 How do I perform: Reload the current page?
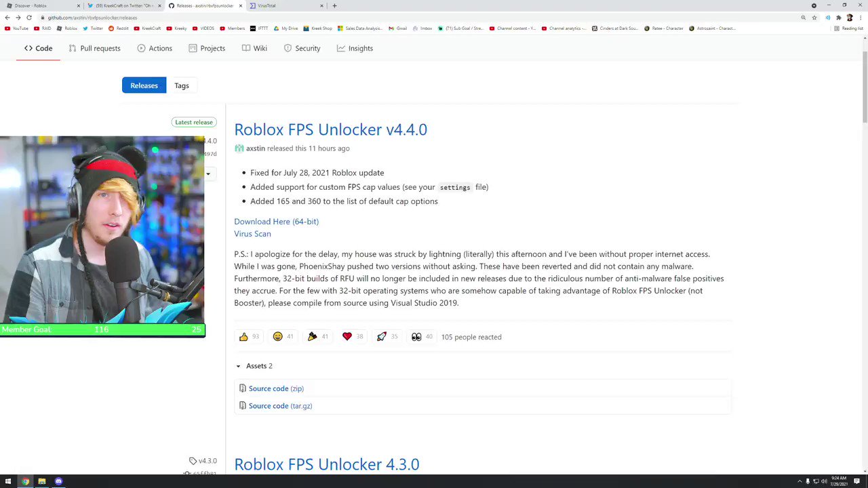coord(29,18)
